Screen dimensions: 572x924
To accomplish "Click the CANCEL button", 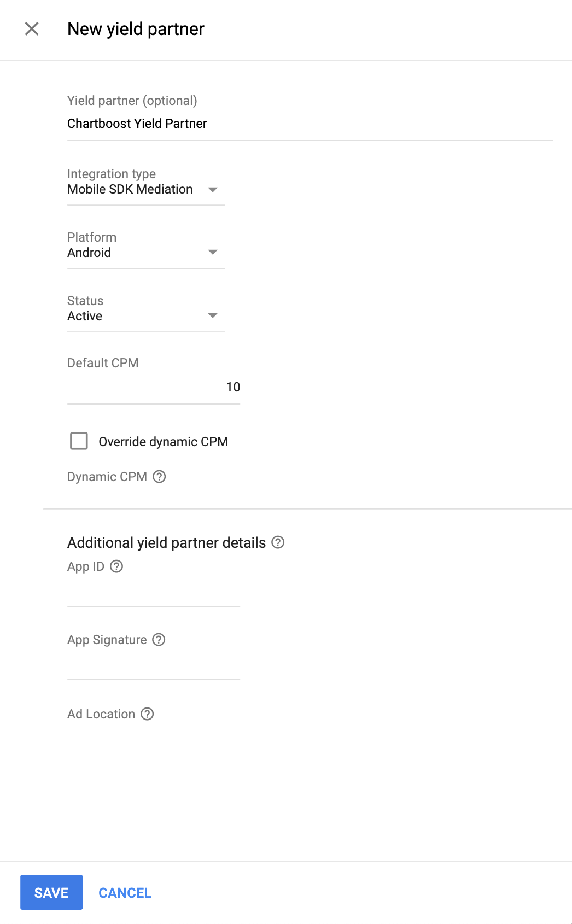I will point(125,893).
